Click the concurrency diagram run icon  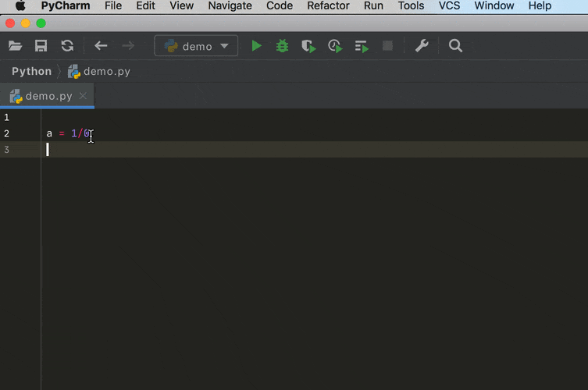[361, 46]
